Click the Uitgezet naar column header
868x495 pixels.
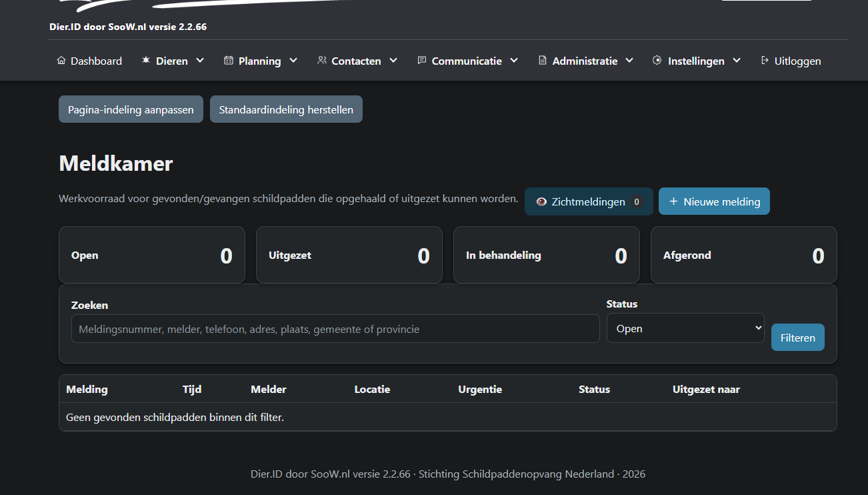point(706,389)
